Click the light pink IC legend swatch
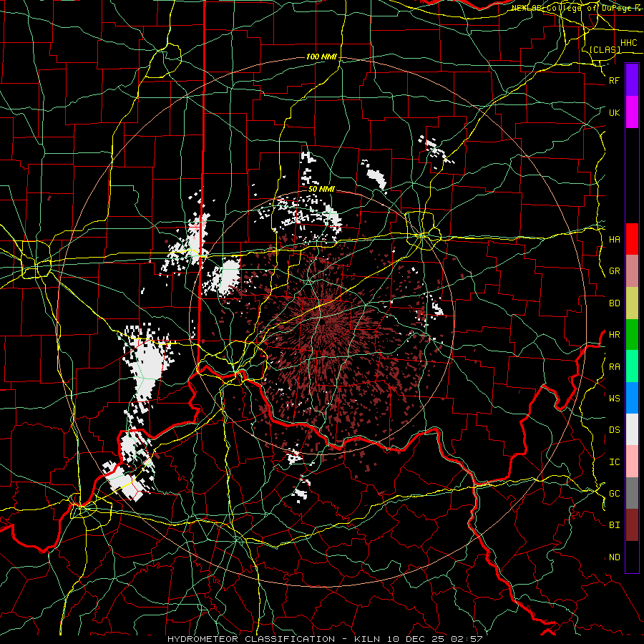This screenshot has height=644, width=644. pos(632,462)
